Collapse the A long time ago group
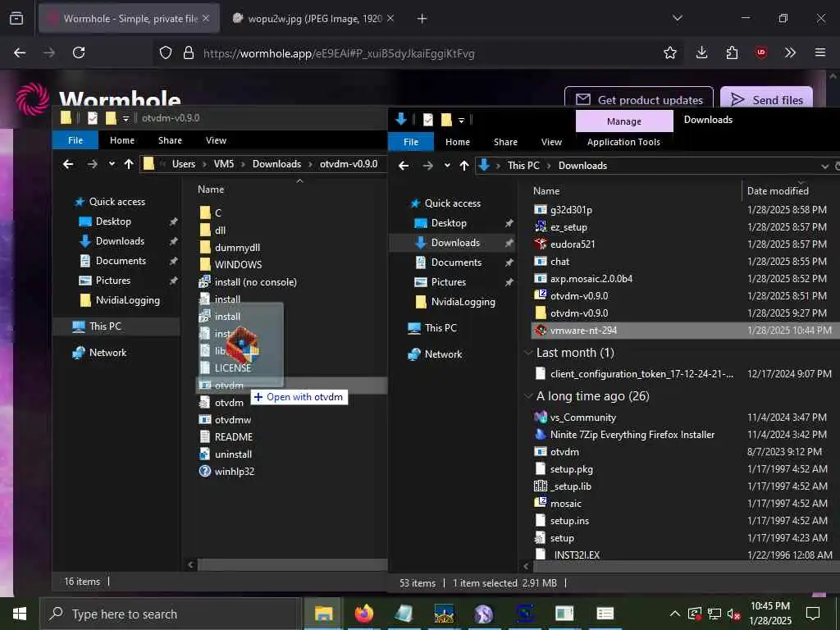This screenshot has height=630, width=840. pos(528,396)
